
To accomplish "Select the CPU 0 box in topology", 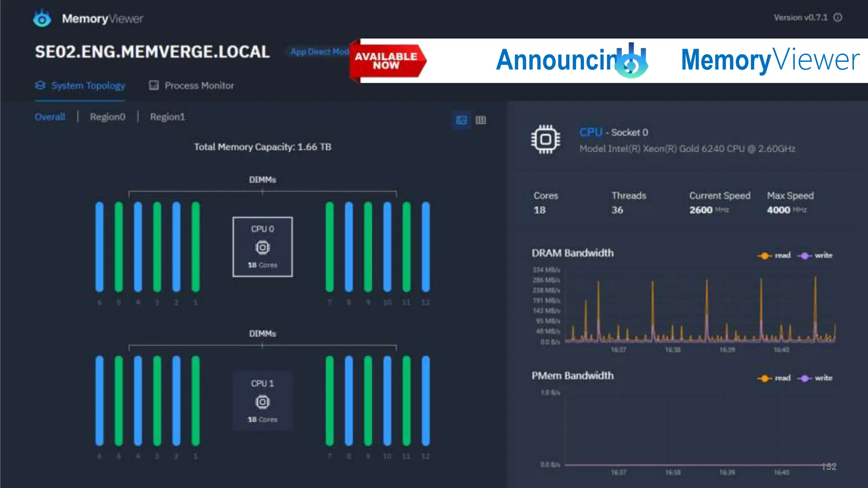I will pos(262,247).
